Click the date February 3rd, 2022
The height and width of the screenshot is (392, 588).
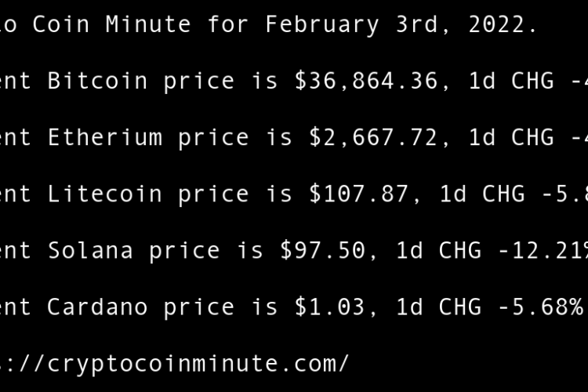pyautogui.click(x=401, y=24)
